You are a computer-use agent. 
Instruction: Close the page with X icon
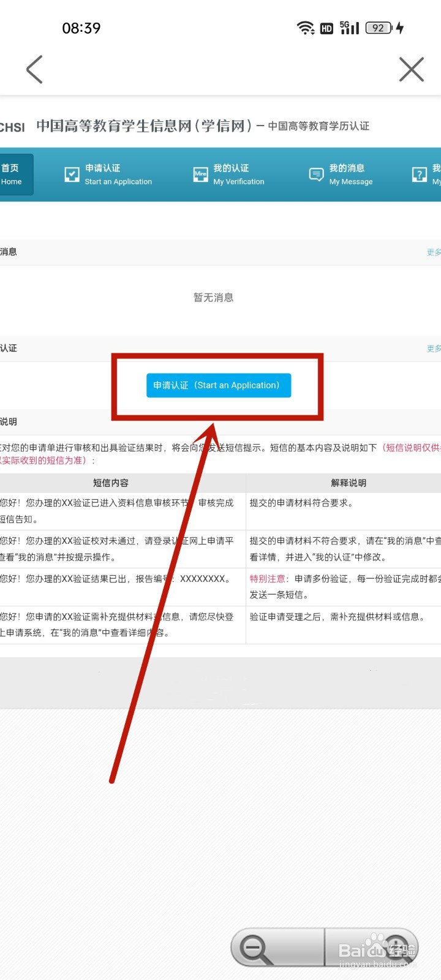pyautogui.click(x=412, y=69)
